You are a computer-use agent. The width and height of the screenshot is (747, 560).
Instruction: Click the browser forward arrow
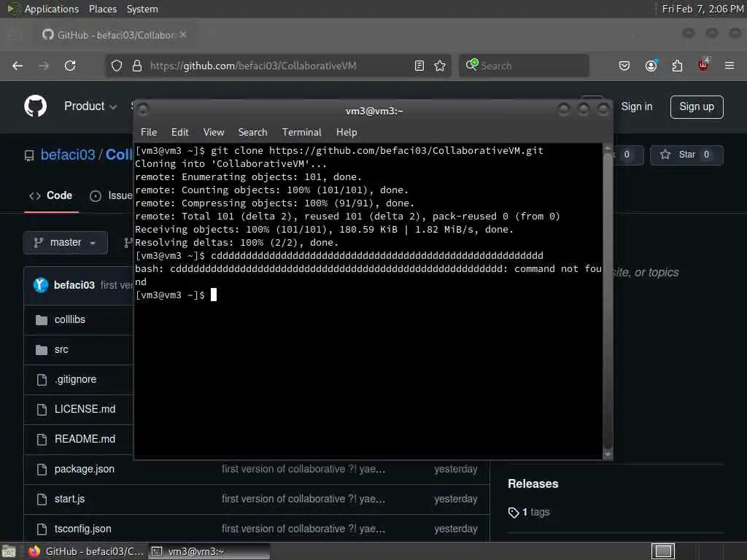click(44, 66)
